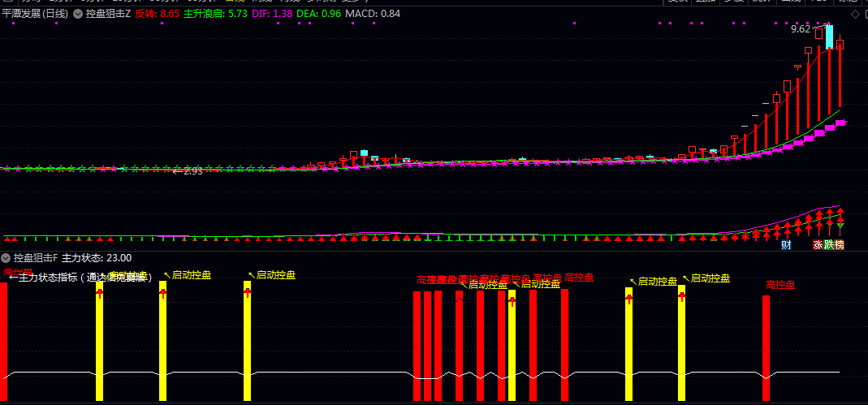Click the 9.62 high price label

(801, 29)
